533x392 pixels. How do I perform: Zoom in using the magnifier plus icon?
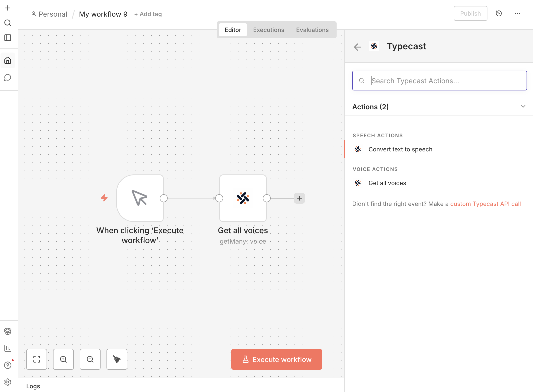[x=63, y=359]
